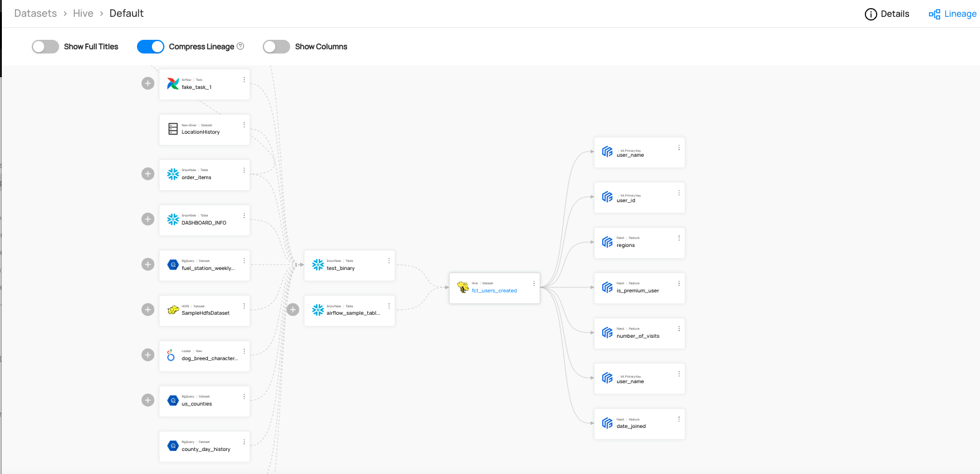Expand upstream of us_counties with plus button
980x474 pixels.
pos(148,400)
